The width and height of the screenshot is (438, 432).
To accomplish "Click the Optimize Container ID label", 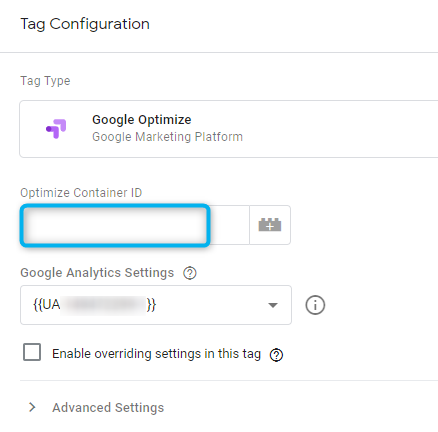I will pyautogui.click(x=81, y=193).
